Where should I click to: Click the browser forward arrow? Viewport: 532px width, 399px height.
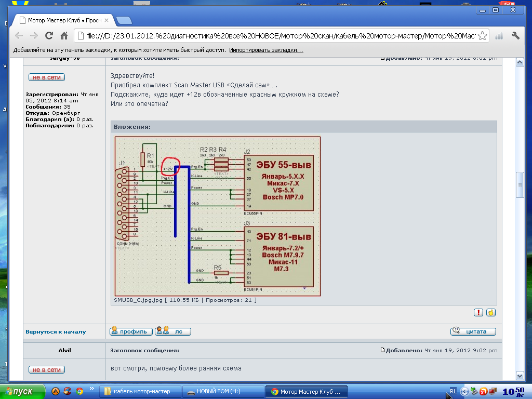(x=34, y=36)
